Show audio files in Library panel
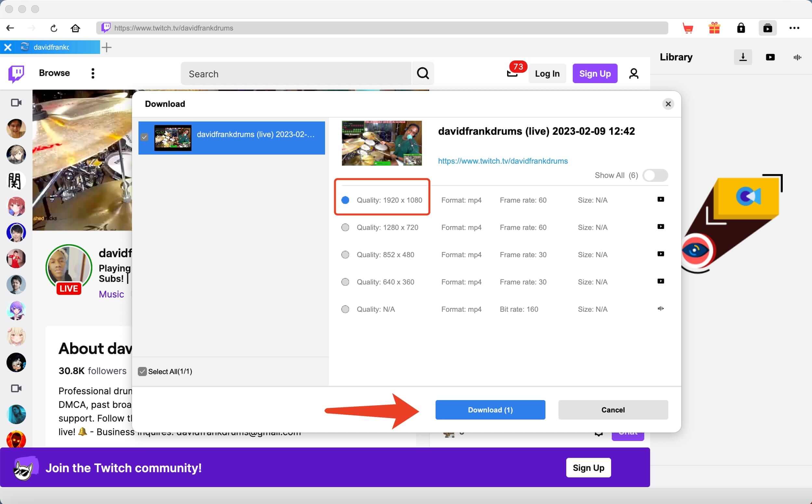This screenshot has height=504, width=812. coord(797,57)
